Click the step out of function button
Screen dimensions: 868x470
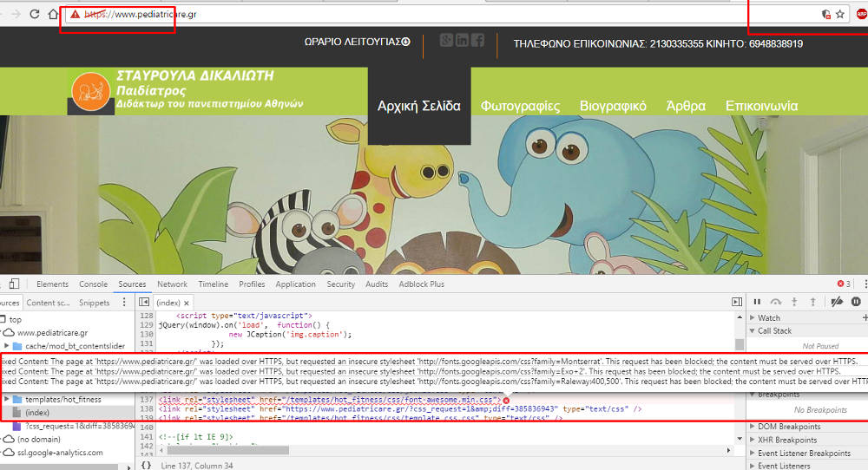click(812, 302)
